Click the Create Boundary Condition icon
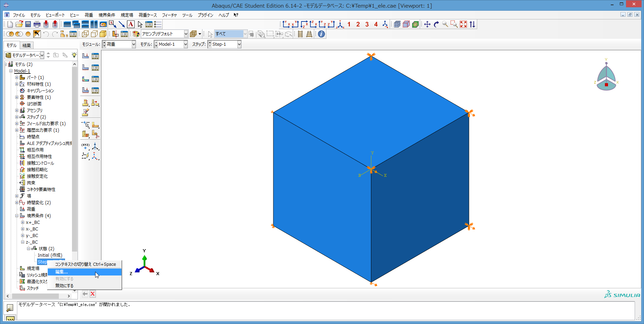This screenshot has height=324, width=644. click(85, 67)
